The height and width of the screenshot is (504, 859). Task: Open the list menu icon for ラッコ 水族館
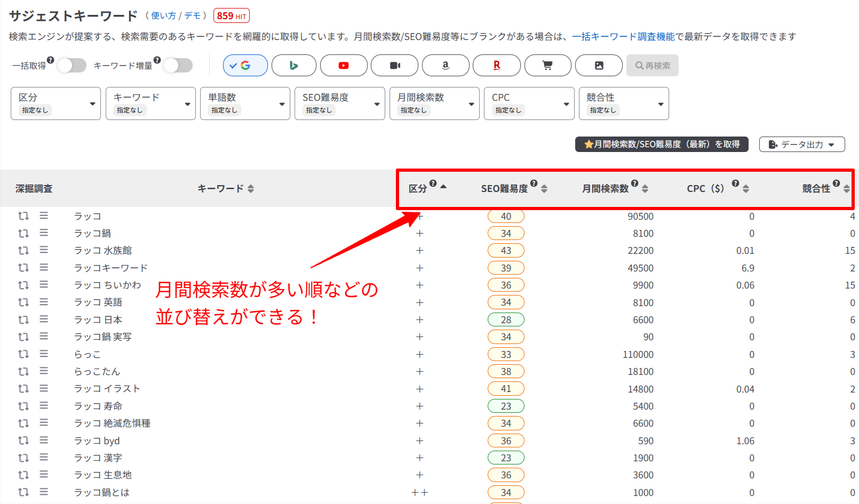point(44,250)
